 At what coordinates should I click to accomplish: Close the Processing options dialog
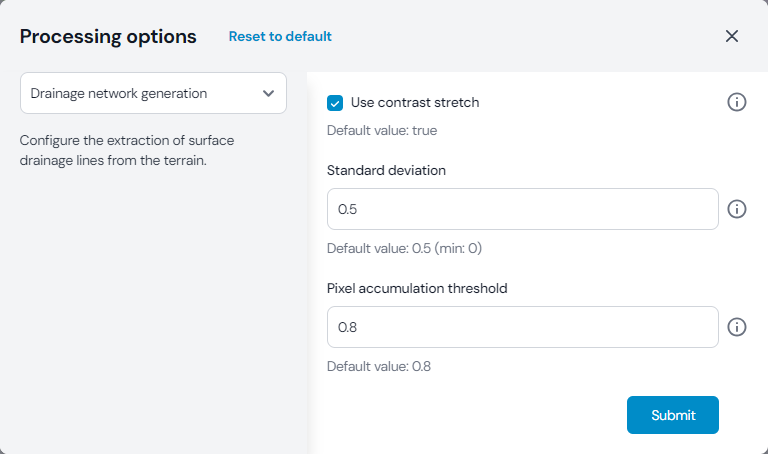tap(732, 36)
